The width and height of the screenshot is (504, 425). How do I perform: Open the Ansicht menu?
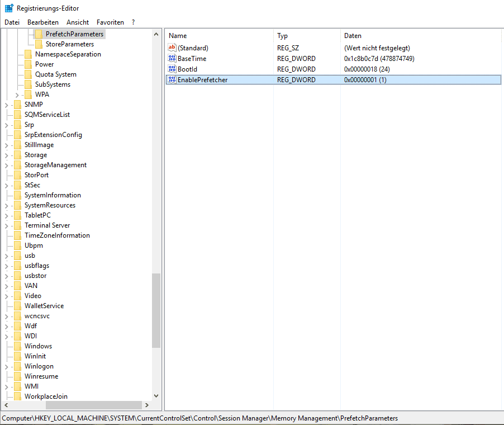[x=78, y=22]
